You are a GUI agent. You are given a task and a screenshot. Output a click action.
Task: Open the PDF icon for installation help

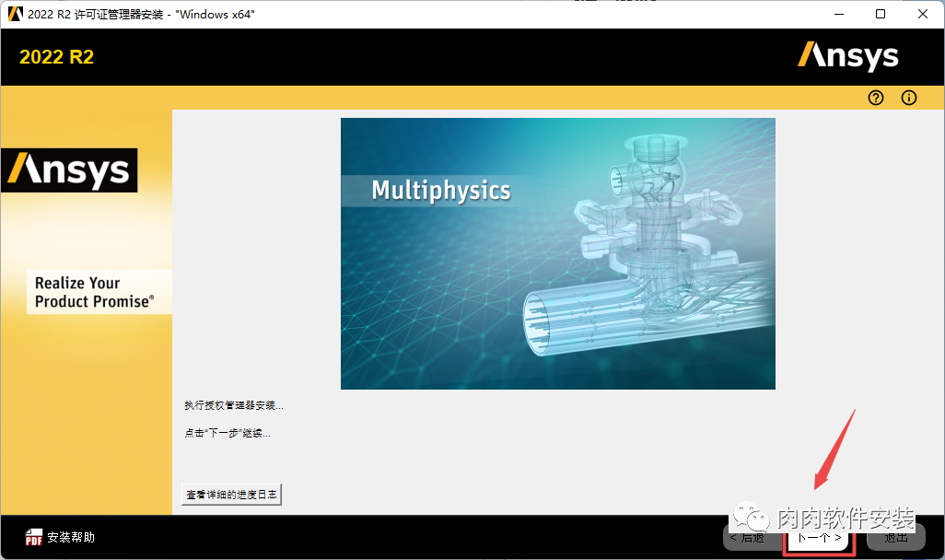[34, 537]
